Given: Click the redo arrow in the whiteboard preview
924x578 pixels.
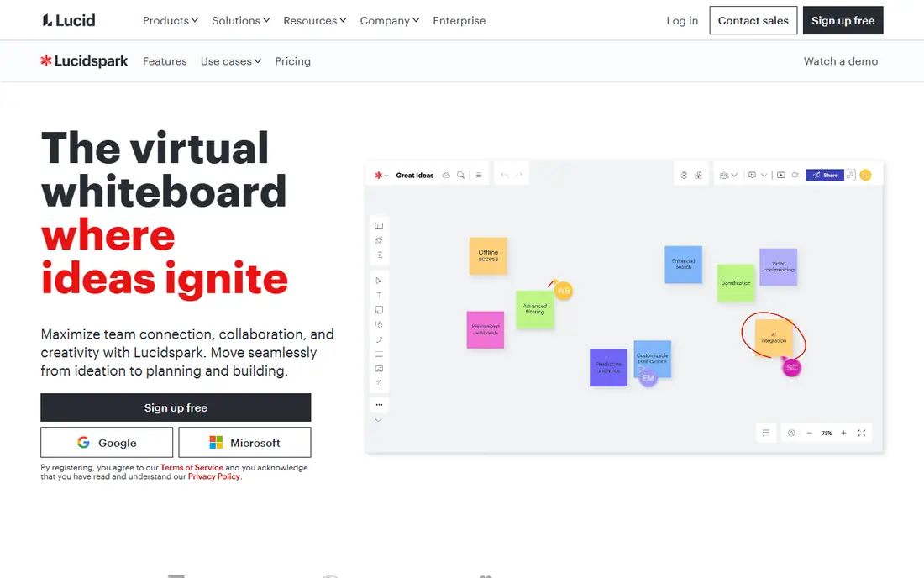Looking at the screenshot, I should (x=518, y=175).
